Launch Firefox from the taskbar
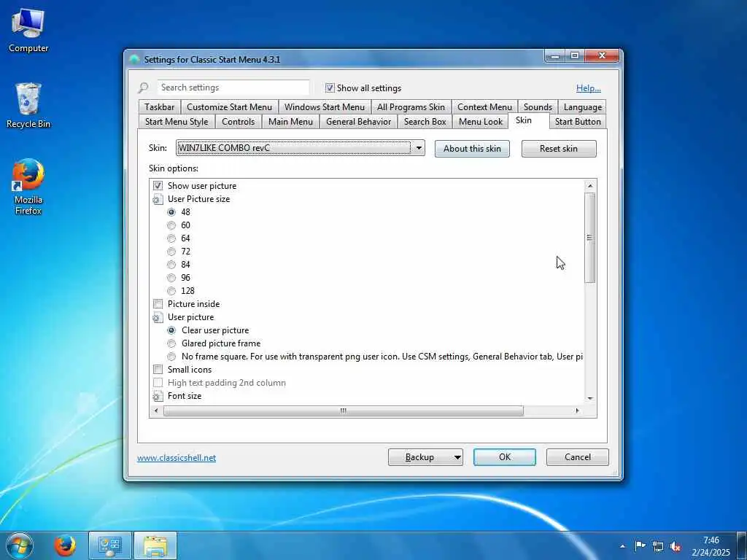This screenshot has height=560, width=747. click(x=65, y=545)
